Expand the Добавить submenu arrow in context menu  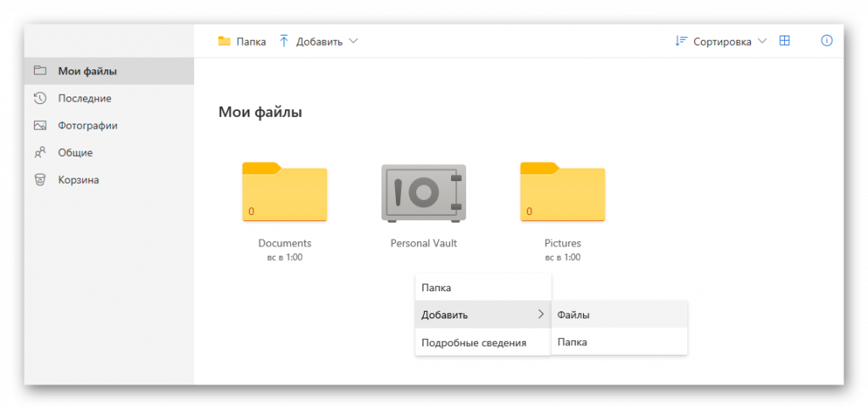(x=540, y=315)
